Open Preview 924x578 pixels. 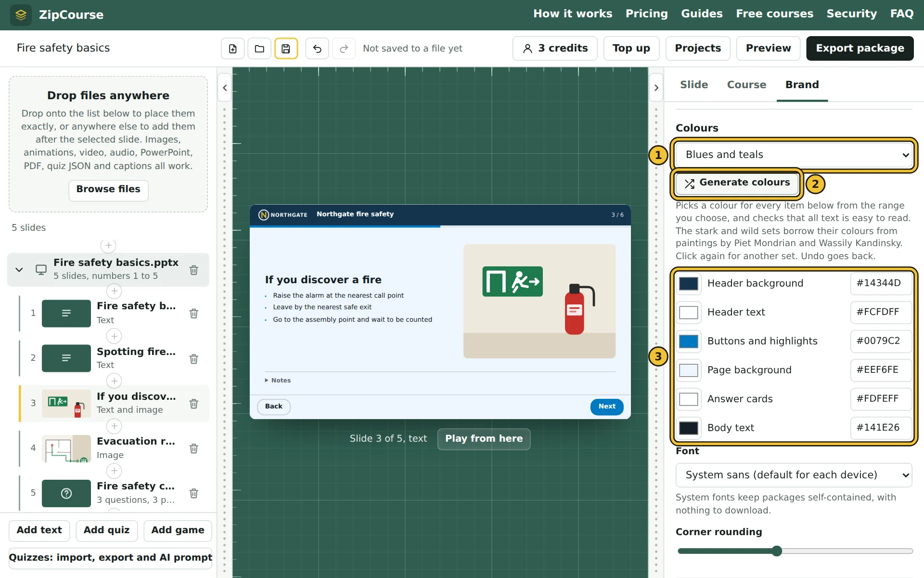[768, 48]
